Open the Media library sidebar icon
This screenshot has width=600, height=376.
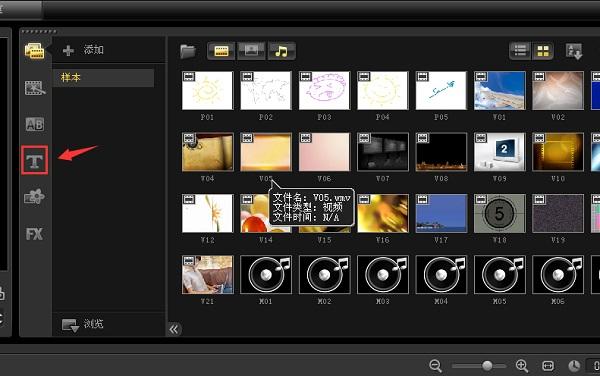pos(34,51)
